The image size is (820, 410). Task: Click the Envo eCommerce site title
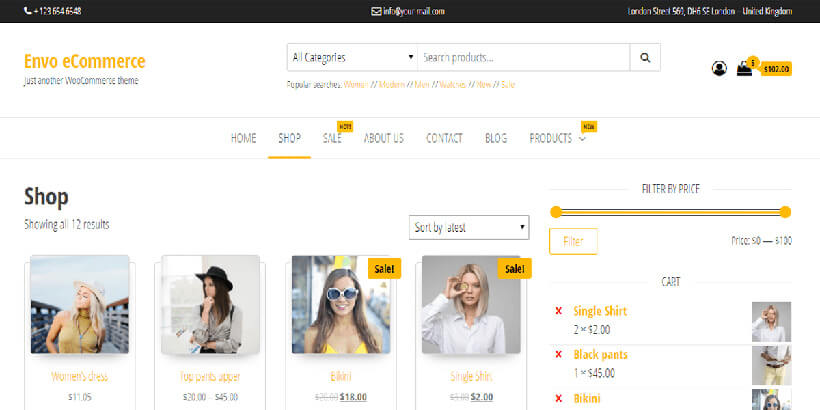click(x=84, y=61)
